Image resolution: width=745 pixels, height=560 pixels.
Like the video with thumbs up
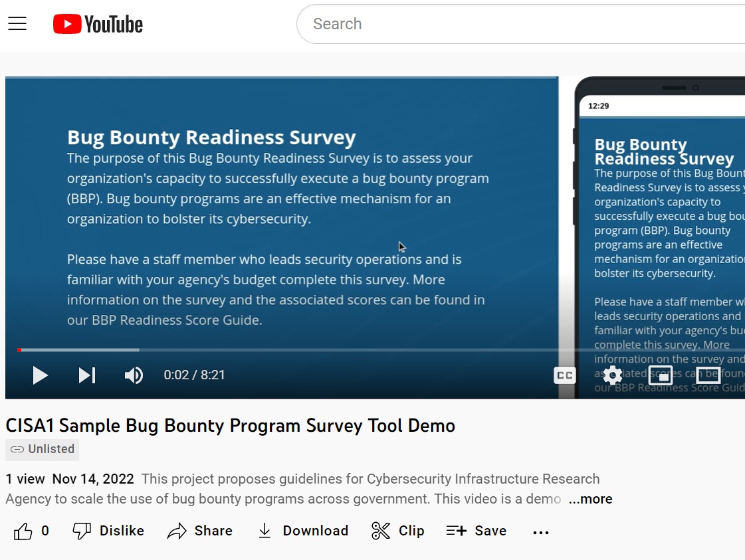click(23, 531)
